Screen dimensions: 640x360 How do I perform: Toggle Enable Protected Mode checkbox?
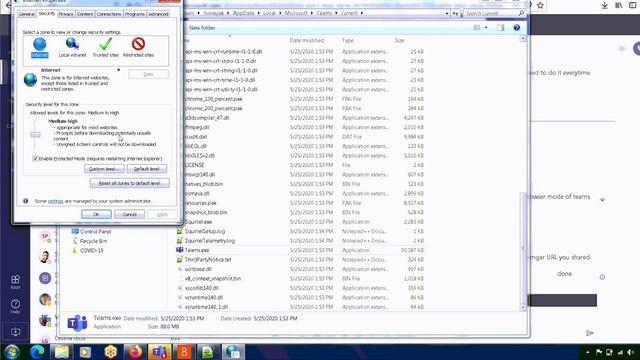(x=35, y=158)
